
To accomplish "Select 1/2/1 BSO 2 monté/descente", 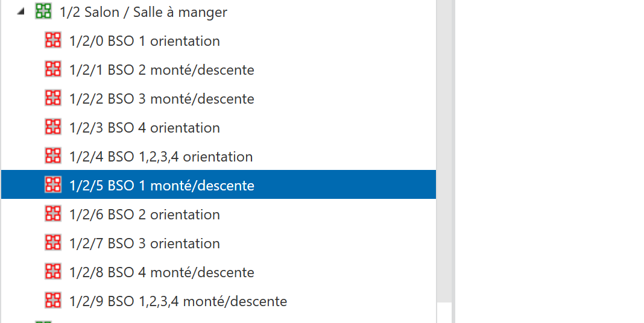I will tap(162, 70).
